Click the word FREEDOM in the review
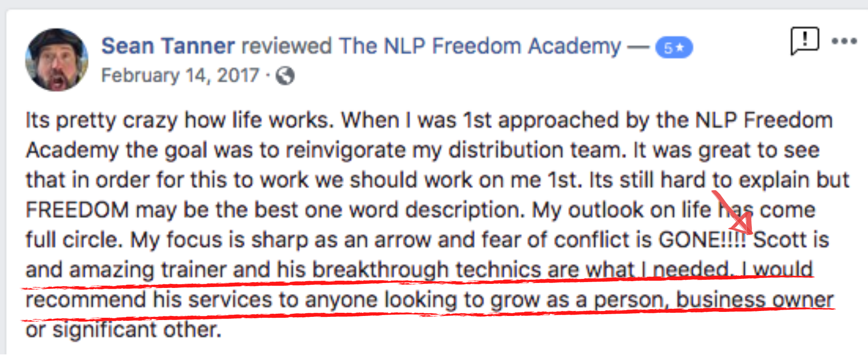Image resolution: width=868 pixels, height=358 pixels. click(77, 210)
